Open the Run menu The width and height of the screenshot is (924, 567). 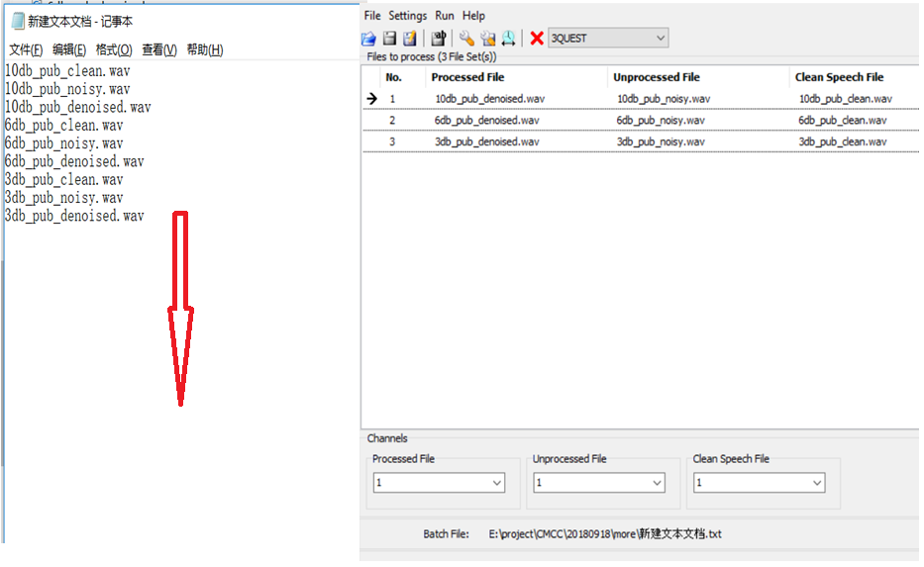point(445,16)
